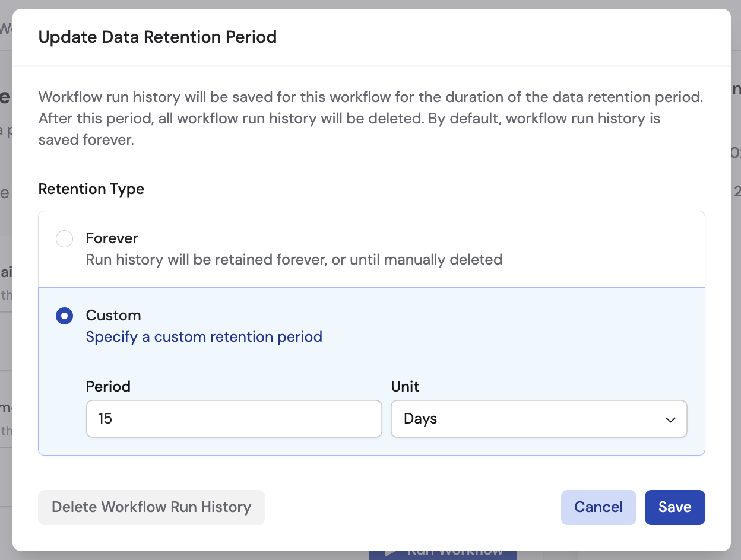Click the workflow run history description text

(369, 118)
